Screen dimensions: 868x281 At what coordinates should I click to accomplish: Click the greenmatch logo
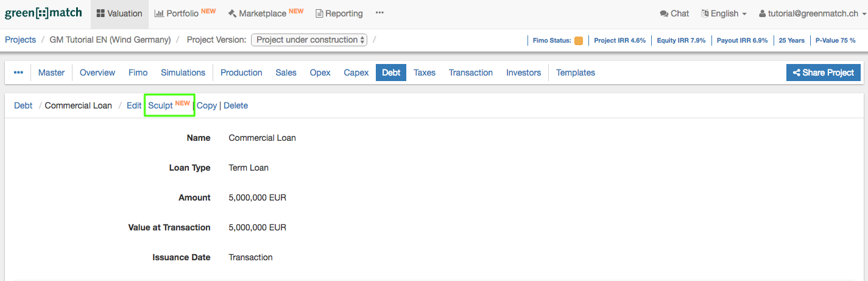(43, 13)
